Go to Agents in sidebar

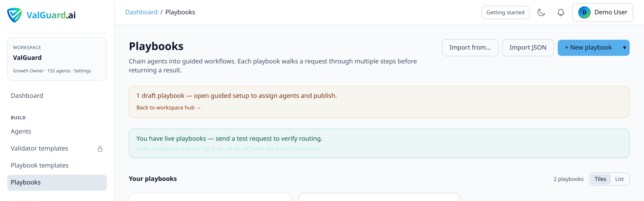click(57, 131)
